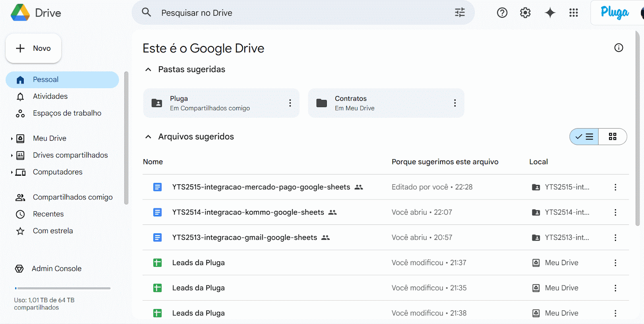Show details info panel icon
Viewport: 644px width, 324px height.
(x=619, y=48)
